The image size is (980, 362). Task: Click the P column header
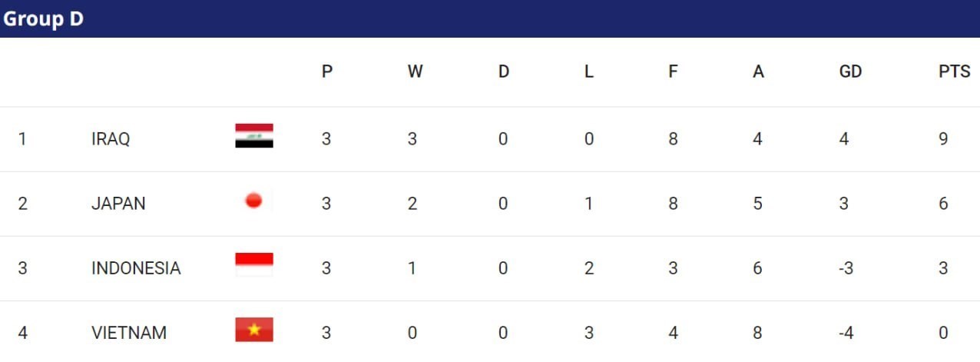click(x=327, y=71)
